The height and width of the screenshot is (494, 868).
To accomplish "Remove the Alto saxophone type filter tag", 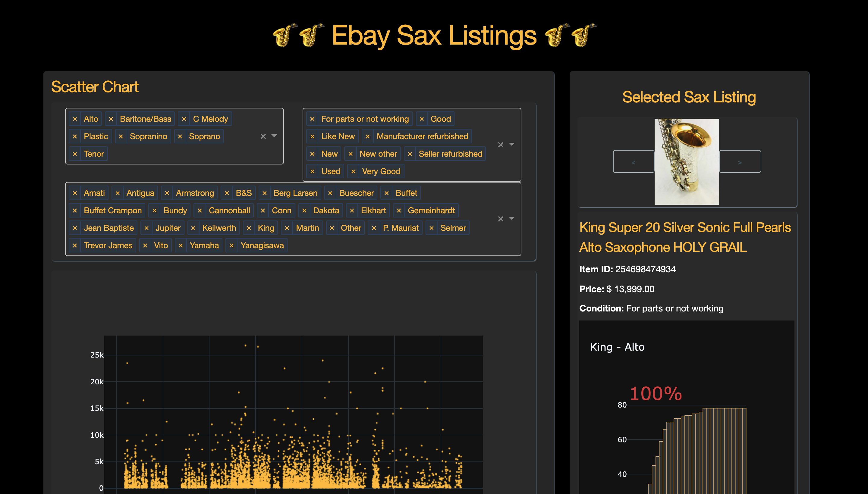I will point(75,119).
